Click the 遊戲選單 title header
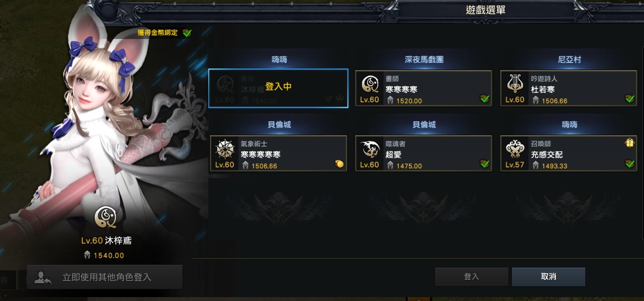 (486, 10)
